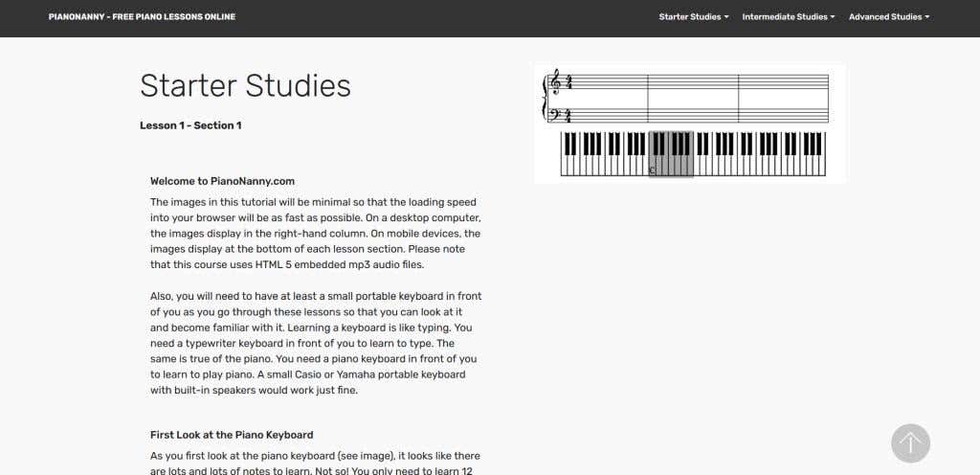Go to PianoNanny home via navbar brand link

142,17
